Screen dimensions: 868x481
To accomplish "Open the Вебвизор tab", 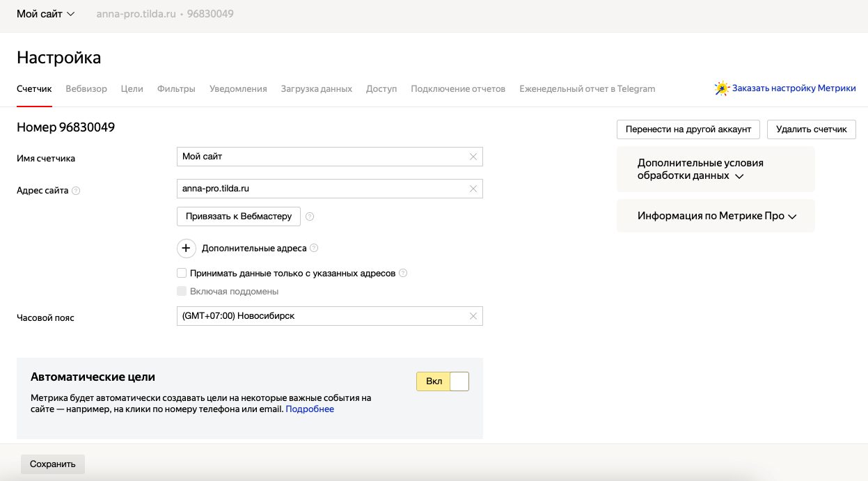I will pos(86,88).
